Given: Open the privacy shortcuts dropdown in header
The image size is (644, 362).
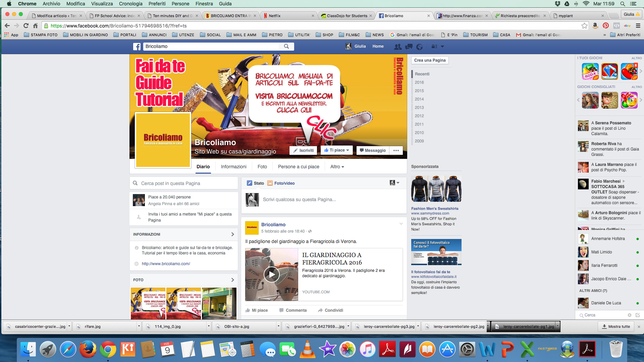Looking at the screenshot, I should (435, 47).
